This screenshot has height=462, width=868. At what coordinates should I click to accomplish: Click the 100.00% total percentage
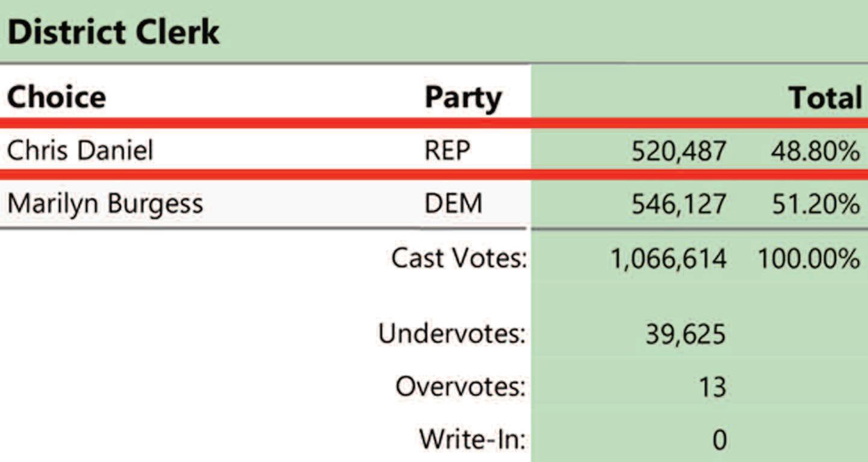(808, 258)
